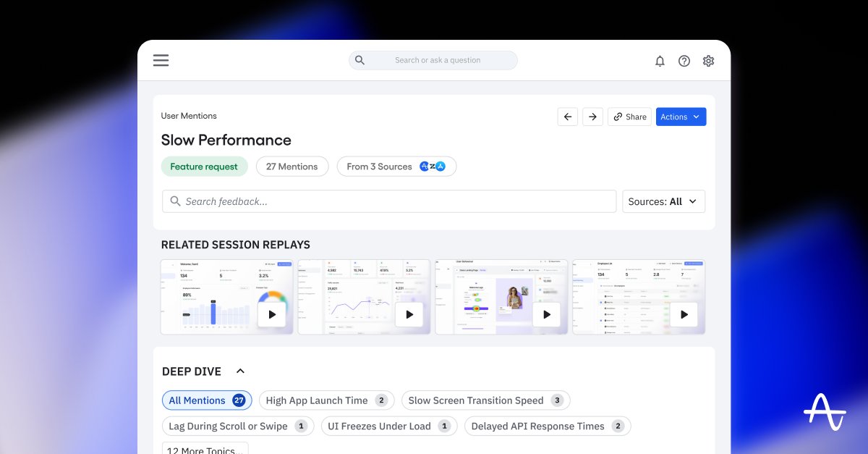
Task: Expand 12 More Topics
Action: click(205, 448)
